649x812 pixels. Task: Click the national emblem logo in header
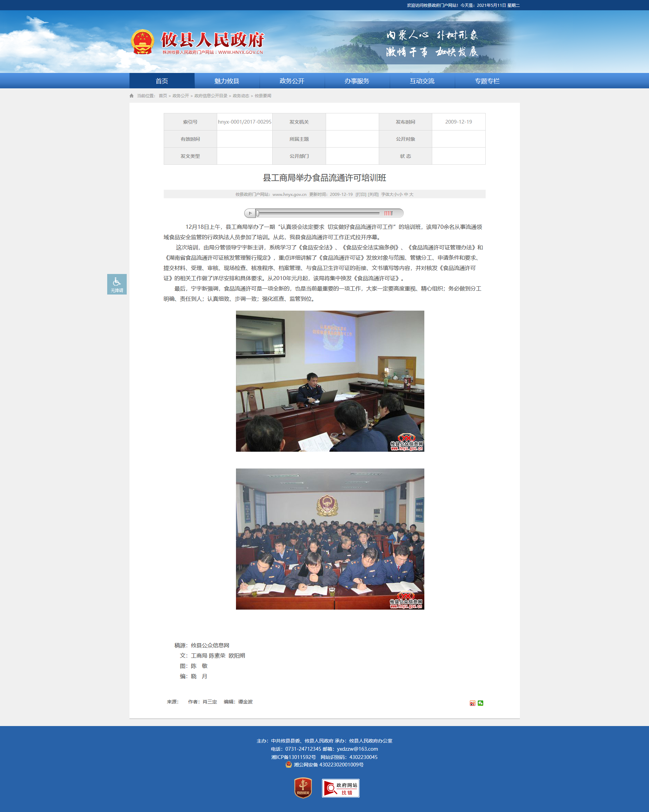pos(142,42)
